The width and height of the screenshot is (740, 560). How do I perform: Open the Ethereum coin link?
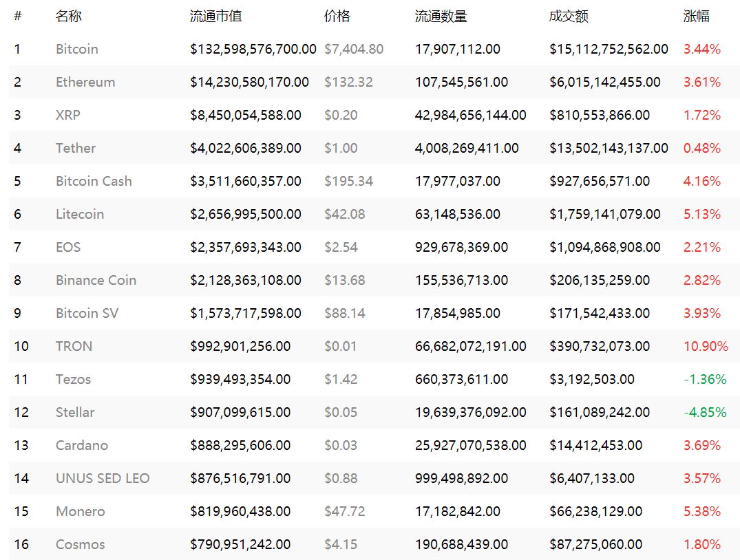[85, 82]
